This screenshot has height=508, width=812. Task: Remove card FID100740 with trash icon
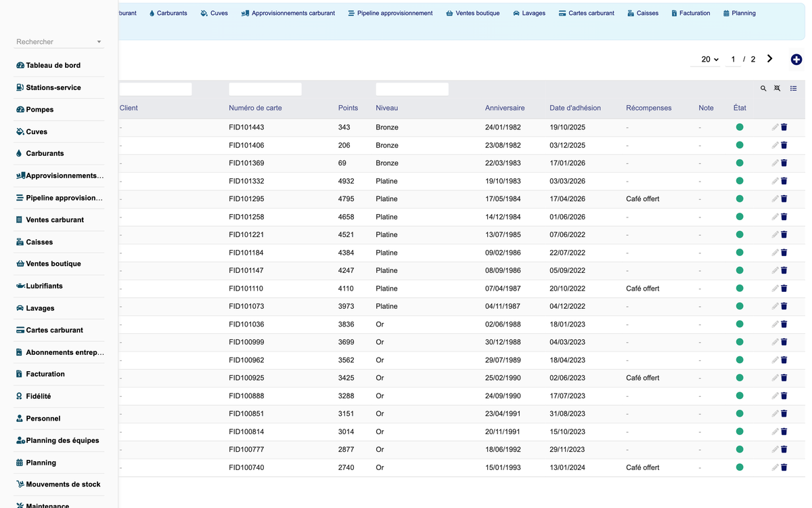pos(784,467)
